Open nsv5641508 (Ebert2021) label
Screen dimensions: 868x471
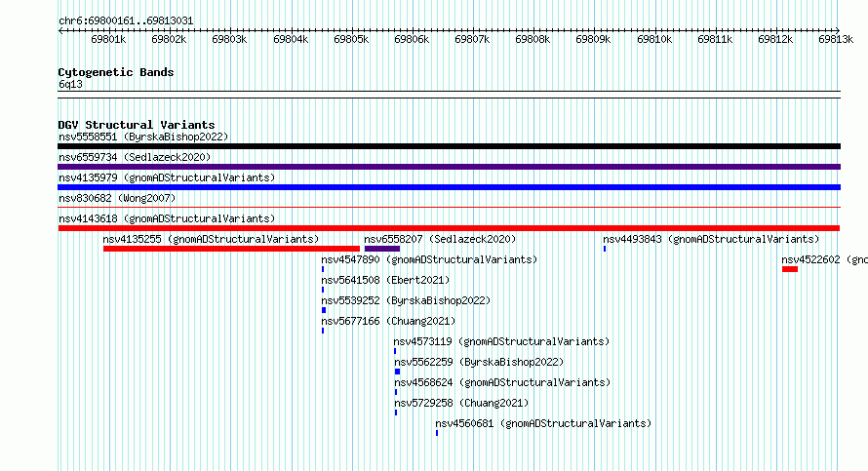point(386,280)
